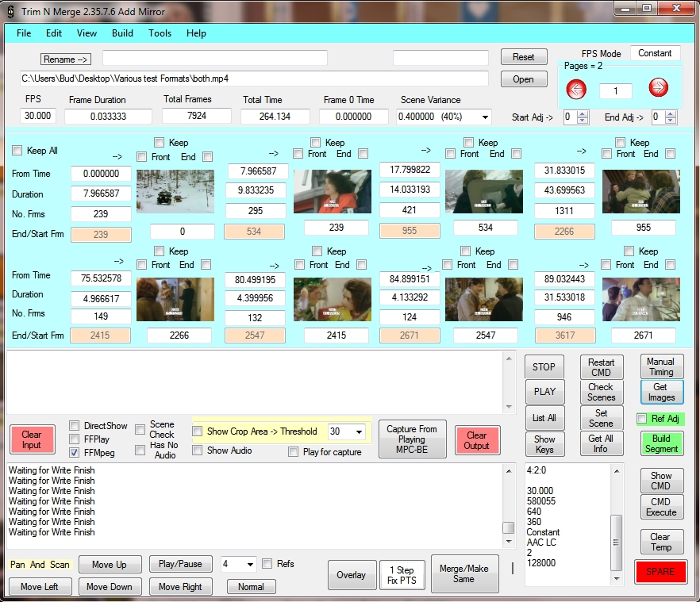This screenshot has width=700, height=602.
Task: Click the green Build Segment button
Action: (x=661, y=443)
